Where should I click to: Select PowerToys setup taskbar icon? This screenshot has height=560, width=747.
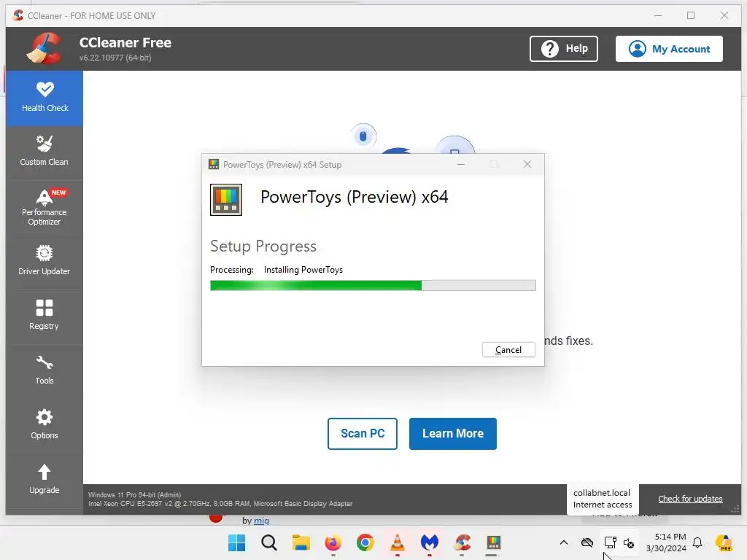point(494,542)
